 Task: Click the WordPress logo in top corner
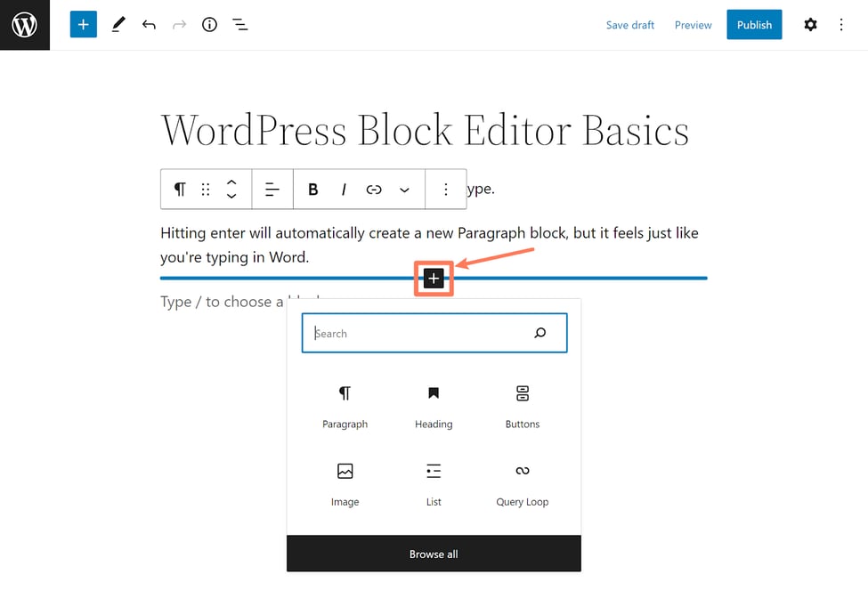point(24,25)
